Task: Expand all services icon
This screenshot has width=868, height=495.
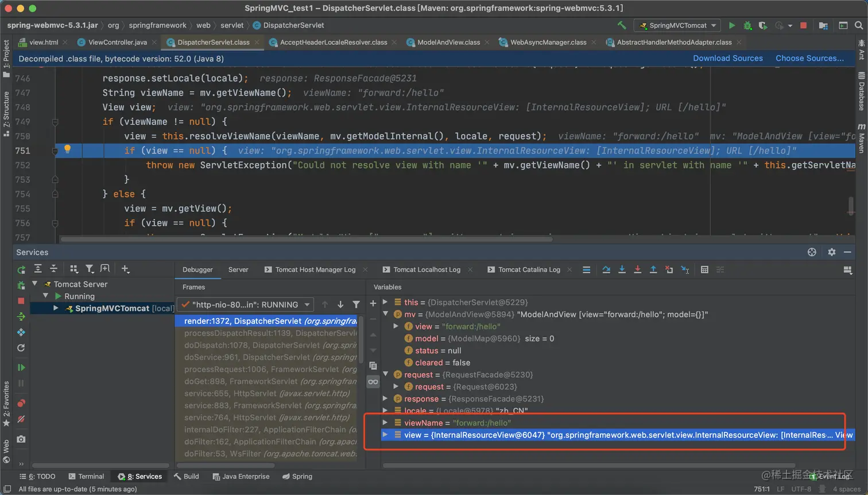Action: [x=38, y=269]
